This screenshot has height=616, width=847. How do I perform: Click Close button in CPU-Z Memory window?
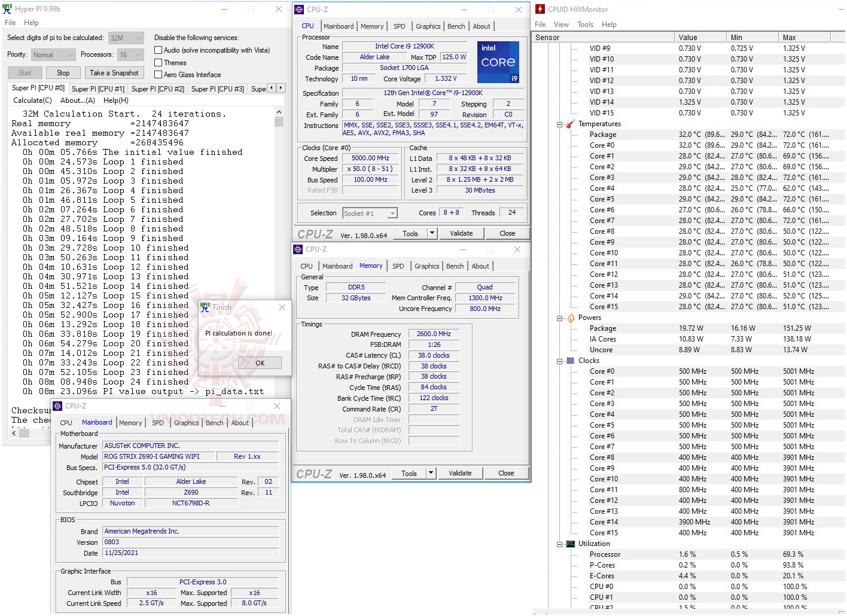pyautogui.click(x=506, y=473)
